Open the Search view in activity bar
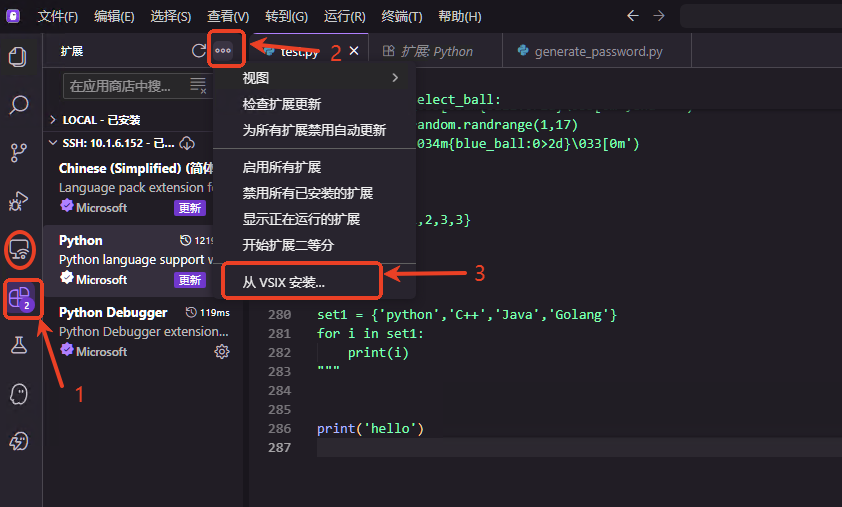 point(19,105)
